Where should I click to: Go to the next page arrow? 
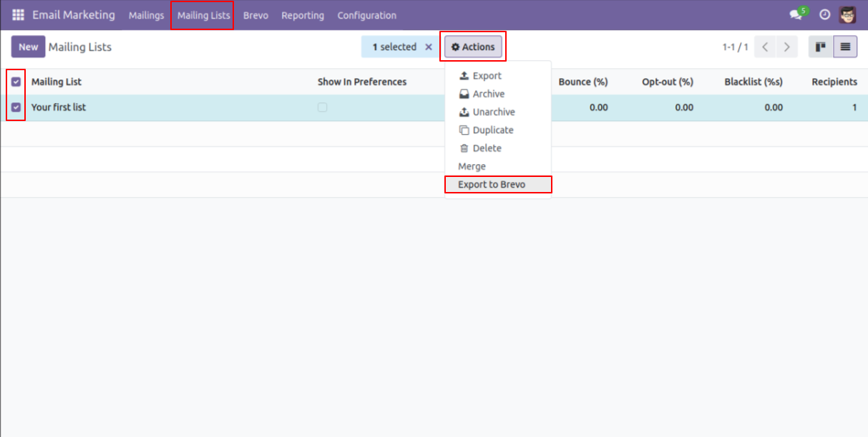coord(786,47)
